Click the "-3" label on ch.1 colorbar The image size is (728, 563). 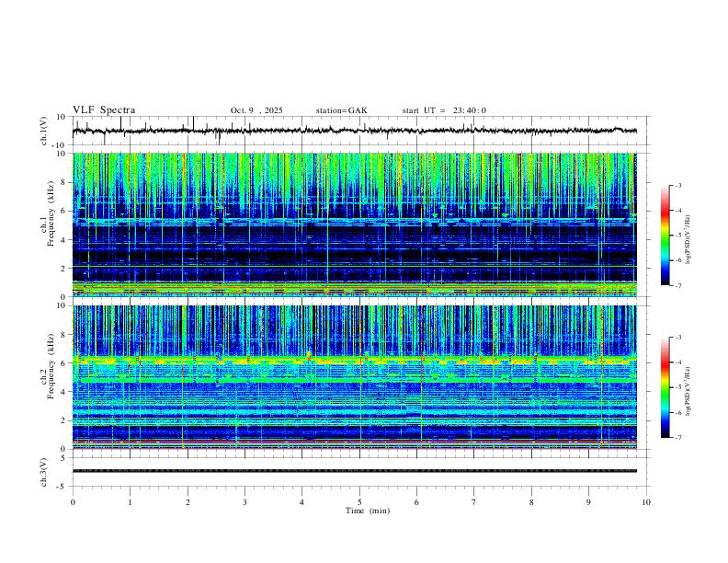point(677,185)
